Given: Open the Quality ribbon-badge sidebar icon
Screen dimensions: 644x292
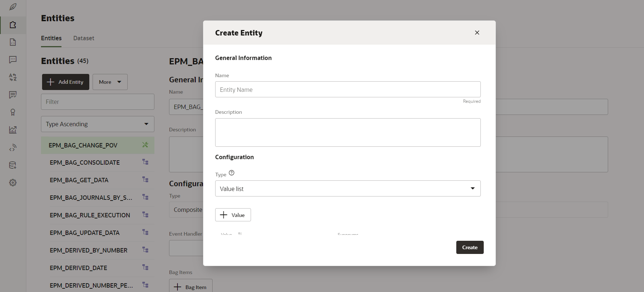Looking at the screenshot, I should coord(13,112).
